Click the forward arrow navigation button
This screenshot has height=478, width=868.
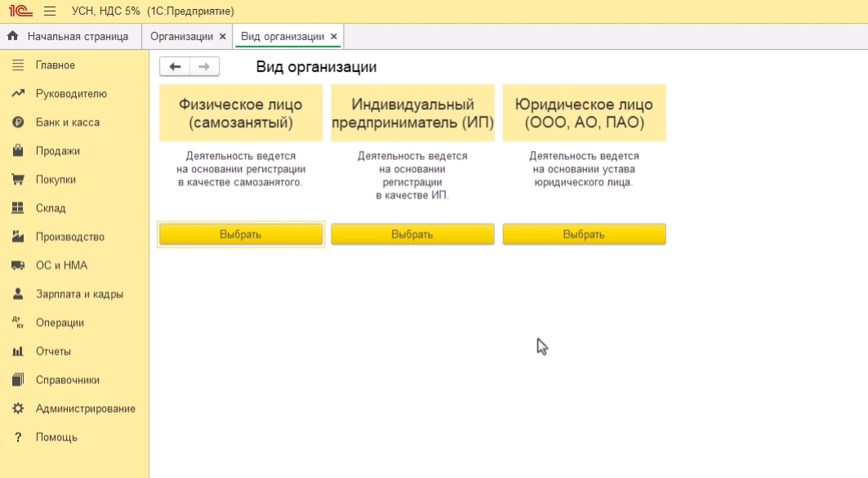(204, 67)
